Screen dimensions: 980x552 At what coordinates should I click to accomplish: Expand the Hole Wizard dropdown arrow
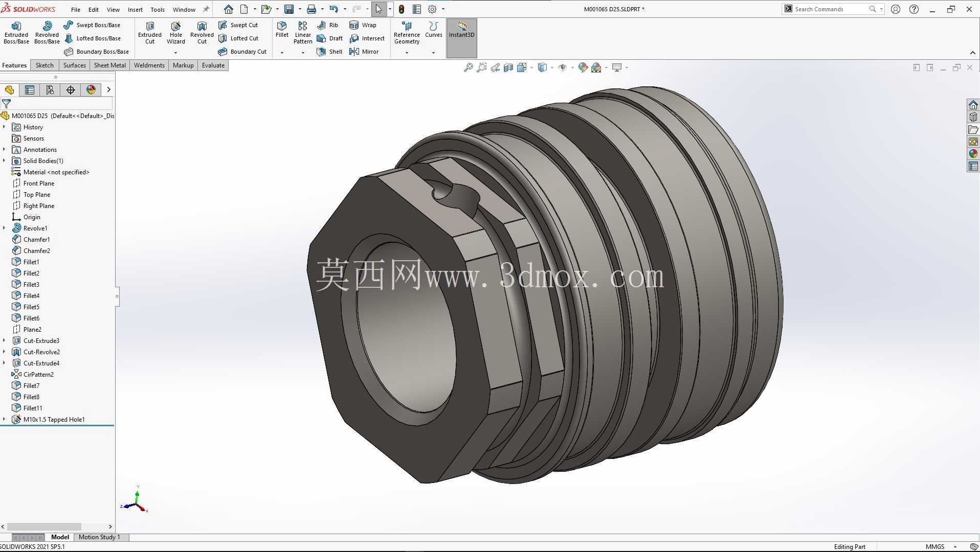175,53
